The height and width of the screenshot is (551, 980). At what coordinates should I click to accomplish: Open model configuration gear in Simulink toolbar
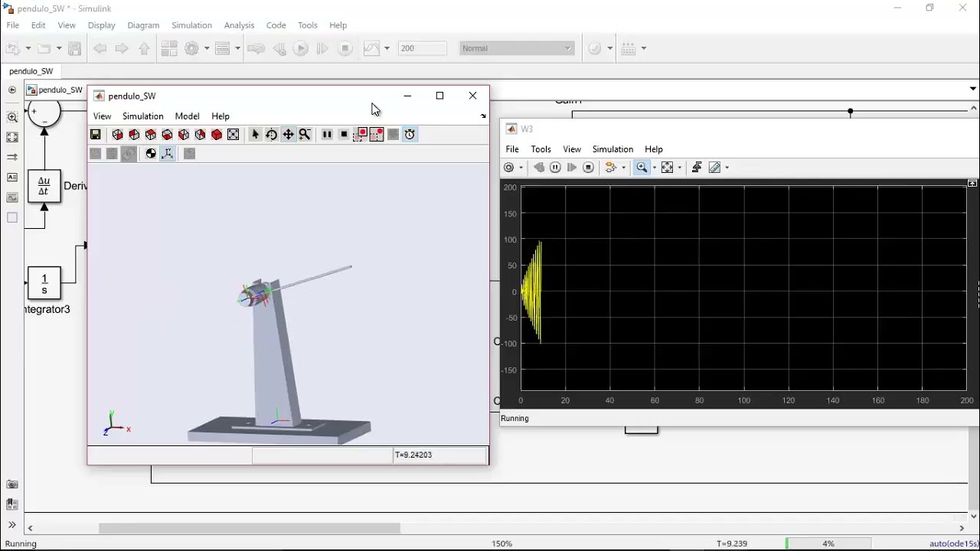coord(191,48)
